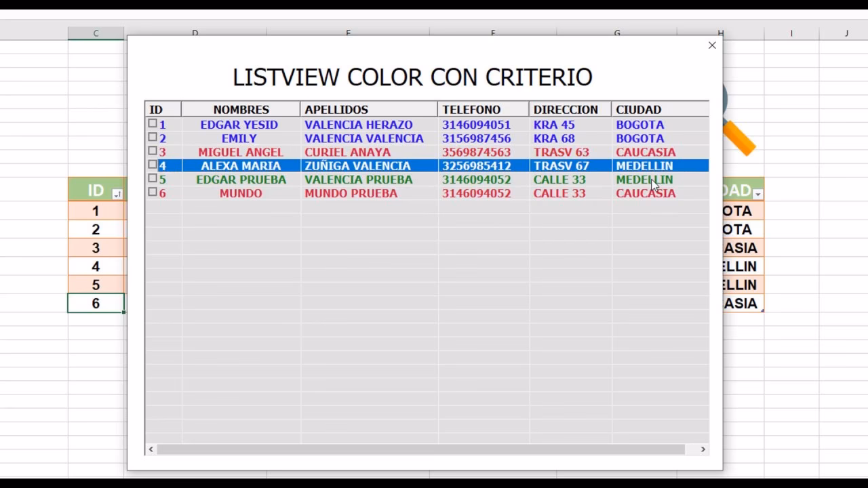Click phone number 3569874563
The width and height of the screenshot is (868, 488).
coord(477,152)
